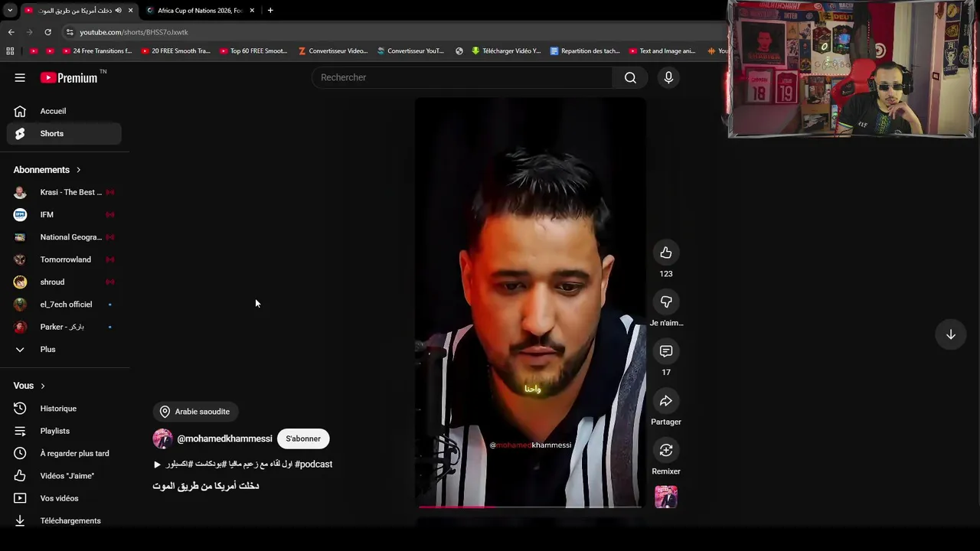This screenshot has width=980, height=551.
Task: Open Krasi - The Best subscription
Action: 64,192
